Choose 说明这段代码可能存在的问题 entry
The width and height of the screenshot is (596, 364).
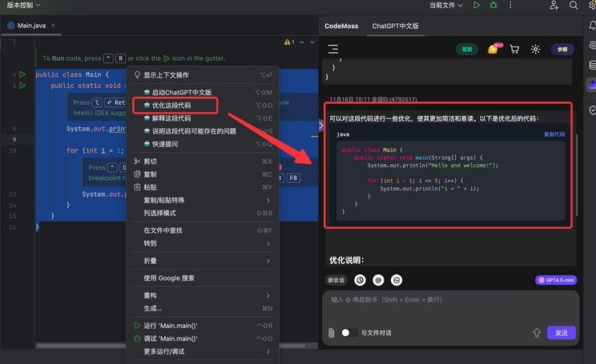[x=203, y=131]
